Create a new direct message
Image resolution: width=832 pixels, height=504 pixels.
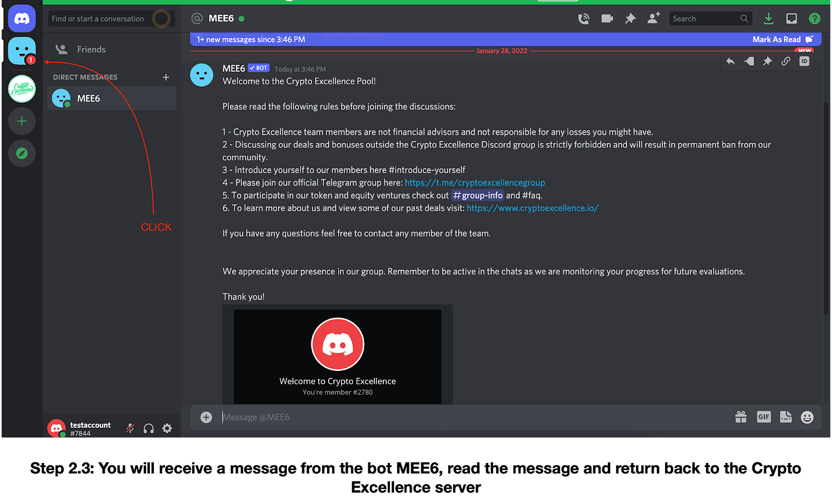pyautogui.click(x=166, y=77)
